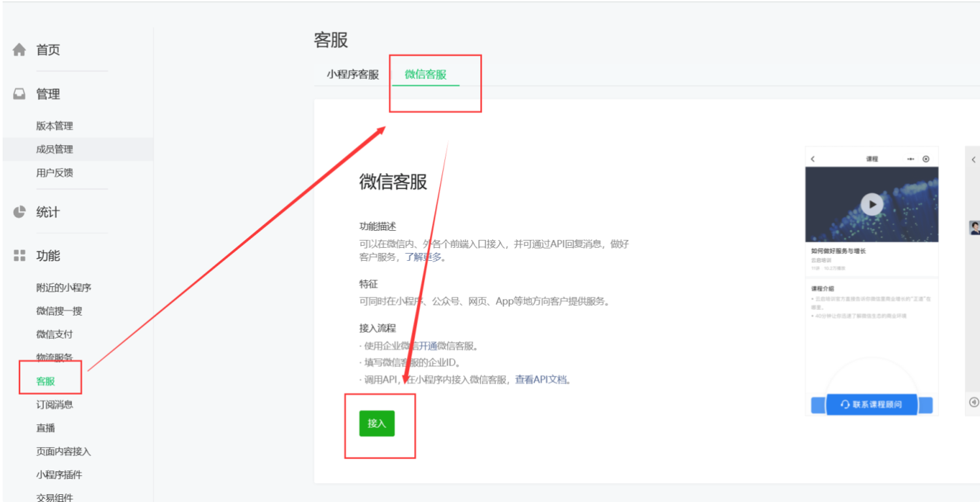Open the 首页 home page
This screenshot has width=980, height=502.
(48, 50)
